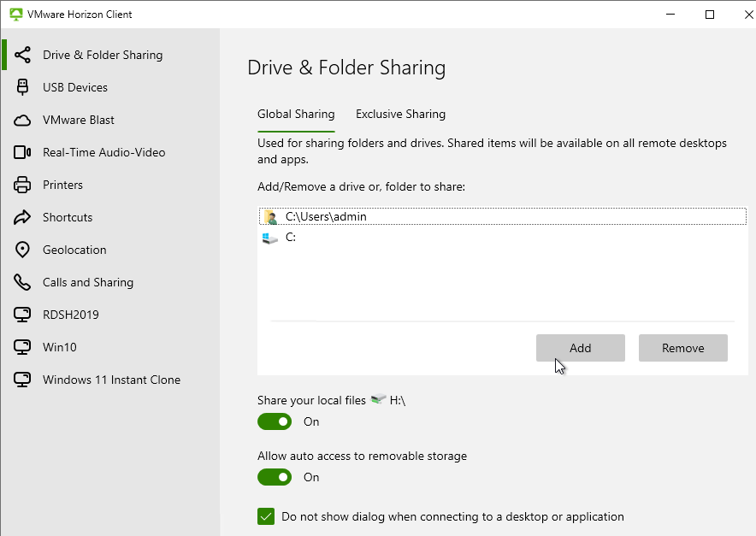Disable auto access to removable storage toggle
The width and height of the screenshot is (756, 536).
tap(275, 477)
